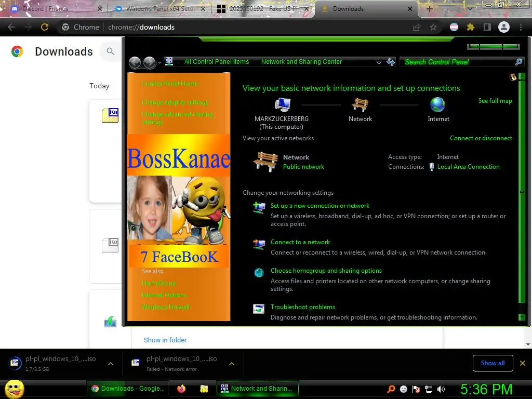Screen dimensions: 532x399
Task: Click the Internet globe icon
Action: pyautogui.click(x=437, y=104)
